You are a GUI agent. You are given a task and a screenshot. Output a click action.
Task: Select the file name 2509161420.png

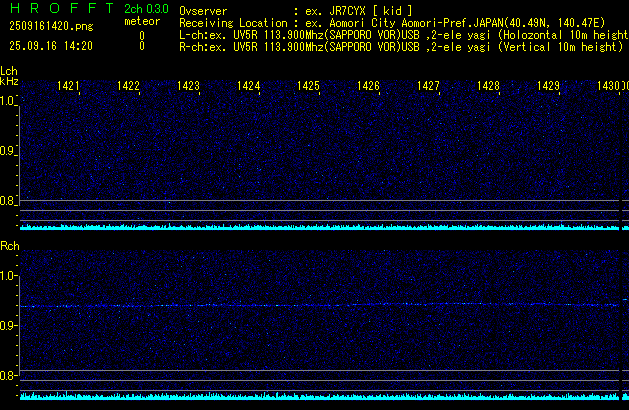click(x=51, y=26)
